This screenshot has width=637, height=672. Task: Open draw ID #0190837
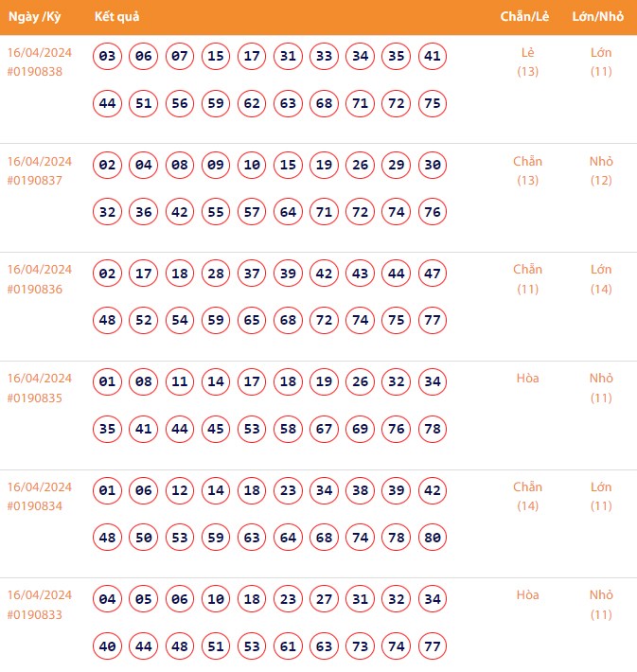click(35, 181)
